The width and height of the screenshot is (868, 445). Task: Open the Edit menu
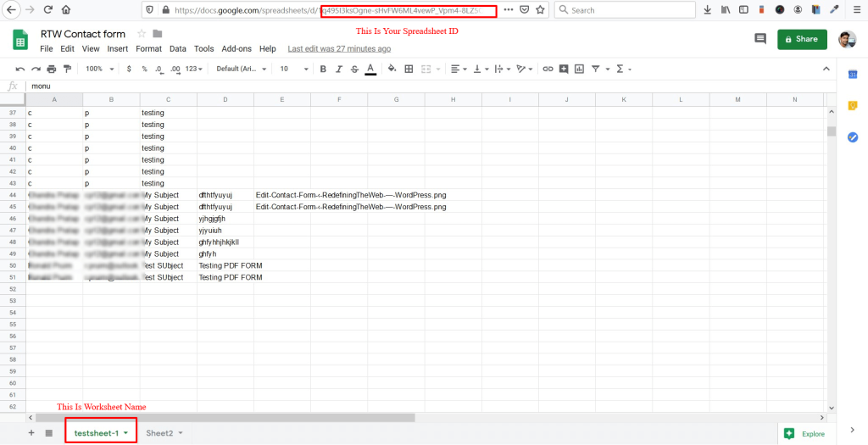(x=68, y=48)
